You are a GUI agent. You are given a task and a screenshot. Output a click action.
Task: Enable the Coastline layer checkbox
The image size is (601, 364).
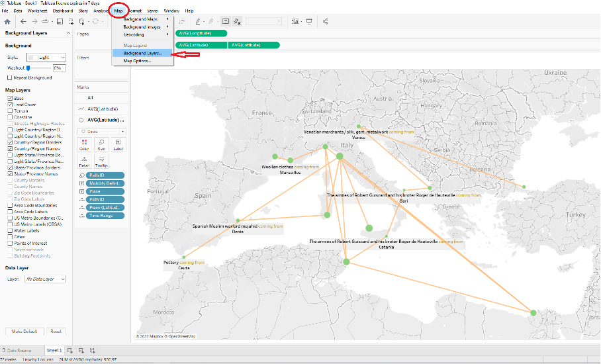[10, 117]
